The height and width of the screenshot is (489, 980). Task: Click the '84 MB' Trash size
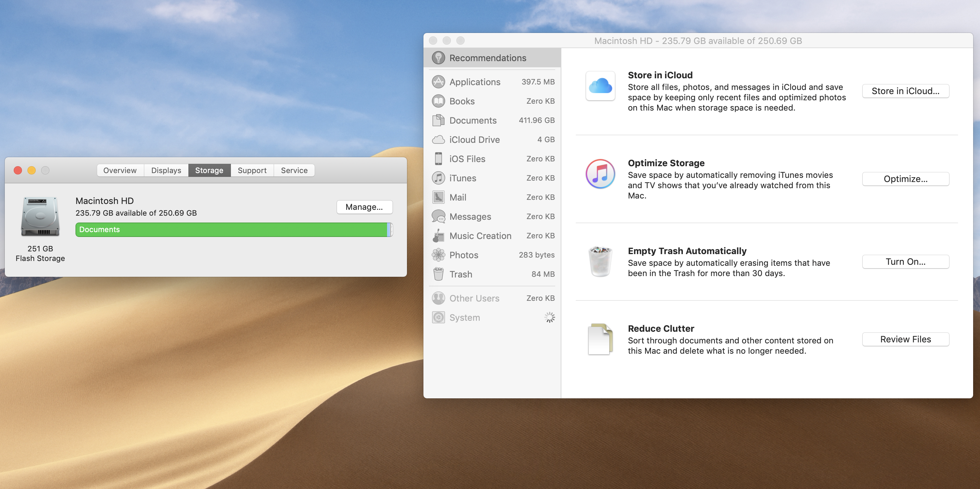pos(543,274)
